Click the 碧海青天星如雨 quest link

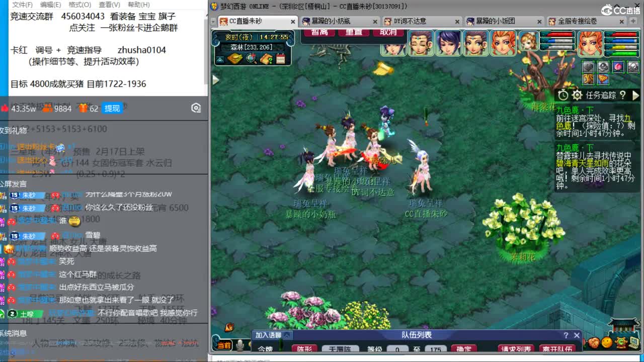pos(582,163)
